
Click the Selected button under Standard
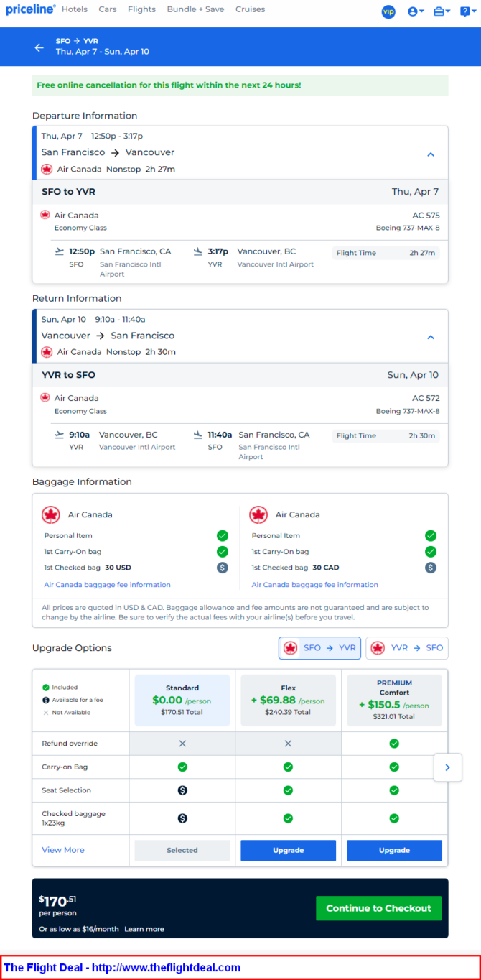[x=182, y=850]
